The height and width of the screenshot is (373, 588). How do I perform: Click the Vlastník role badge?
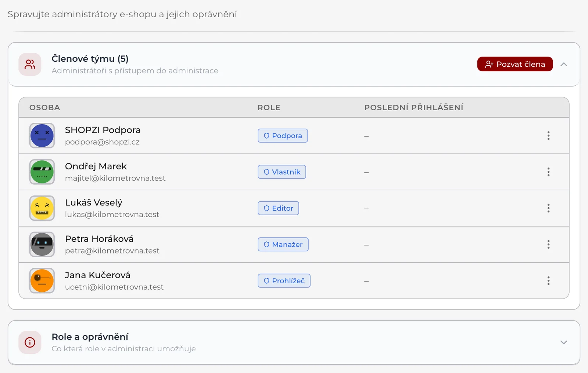click(282, 172)
